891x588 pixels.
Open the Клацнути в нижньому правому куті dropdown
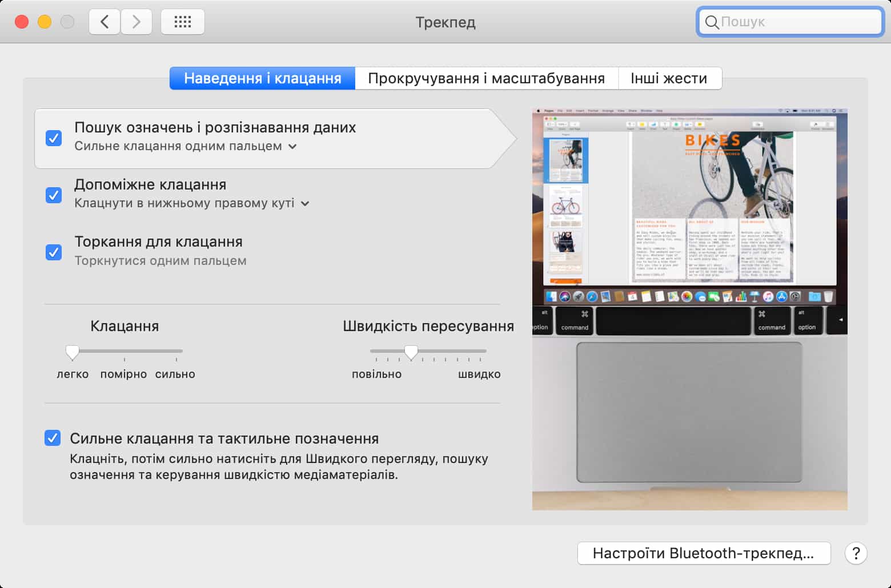tap(192, 203)
